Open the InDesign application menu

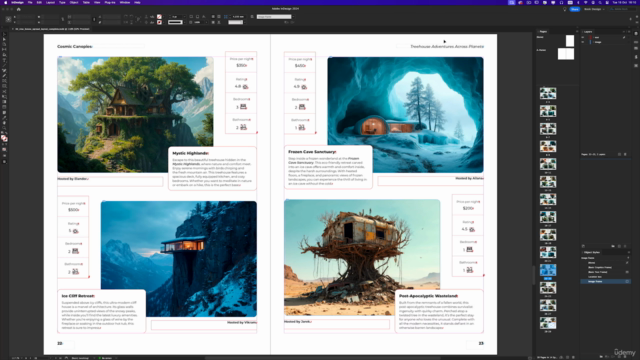point(17,2)
